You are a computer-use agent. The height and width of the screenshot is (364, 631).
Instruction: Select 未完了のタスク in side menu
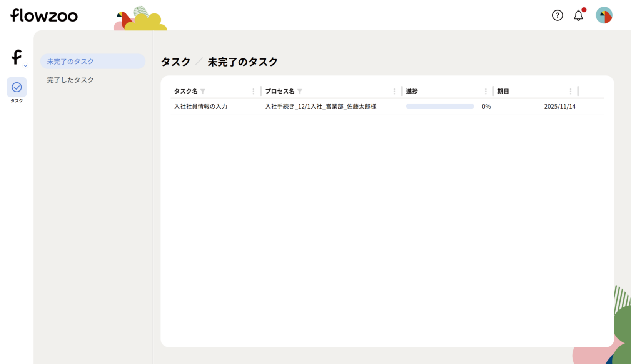tap(70, 62)
